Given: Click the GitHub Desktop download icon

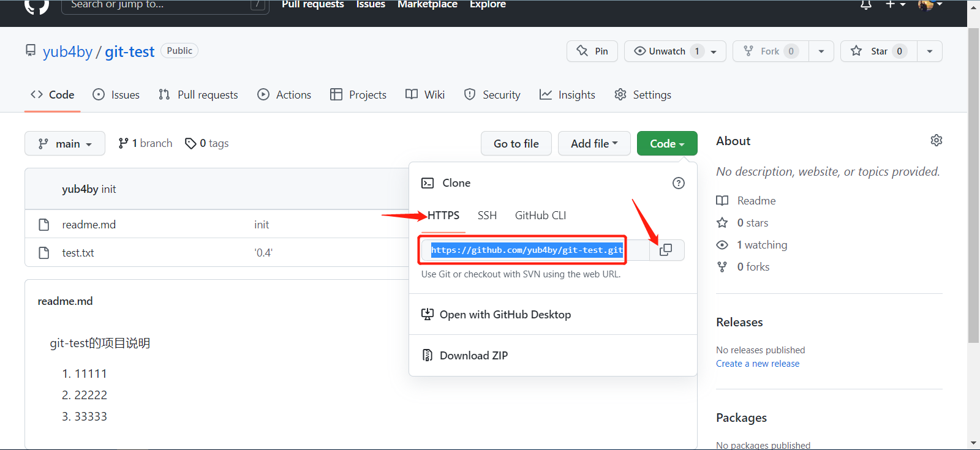Looking at the screenshot, I should tap(428, 314).
